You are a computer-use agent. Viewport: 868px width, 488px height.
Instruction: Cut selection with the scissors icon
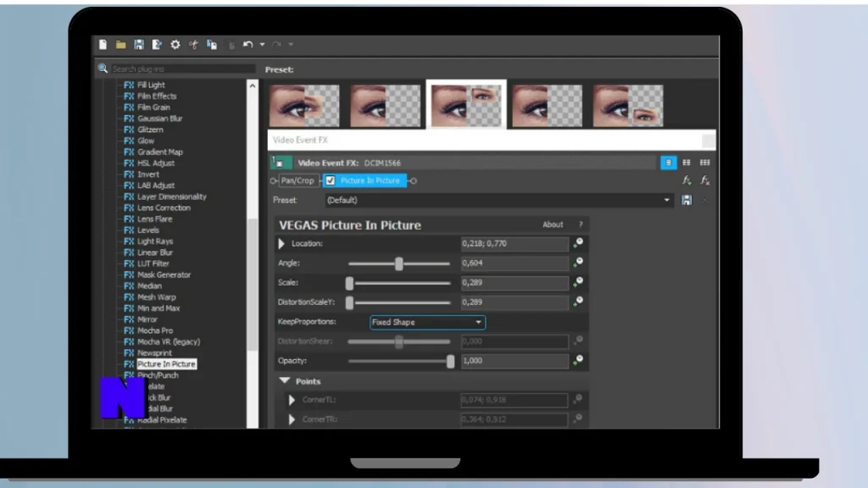click(193, 44)
